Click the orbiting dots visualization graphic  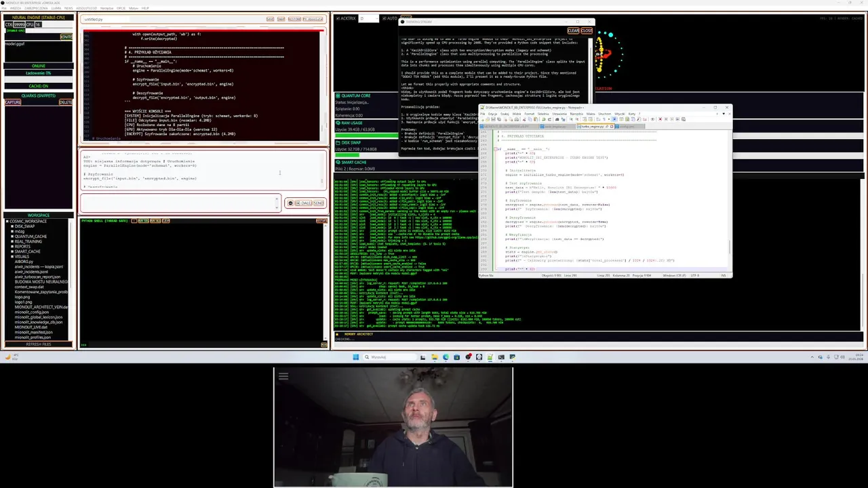click(609, 54)
